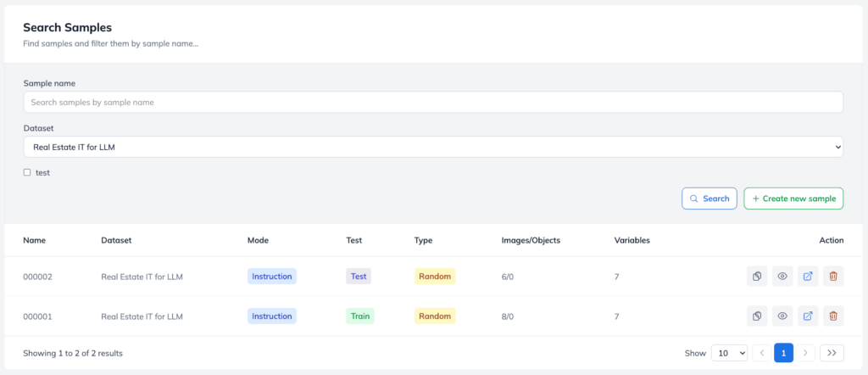Click the 6/0 images value
The image size is (868, 375).
508,277
